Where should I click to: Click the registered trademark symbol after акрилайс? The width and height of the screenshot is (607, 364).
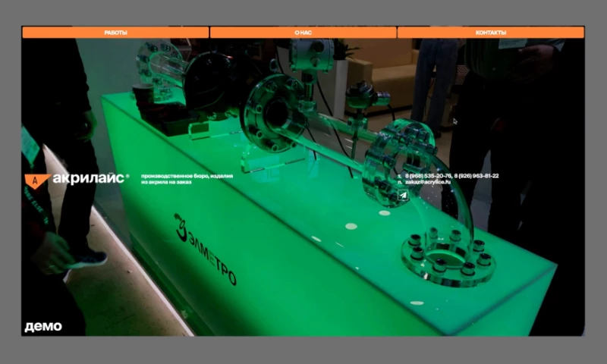[x=127, y=176]
